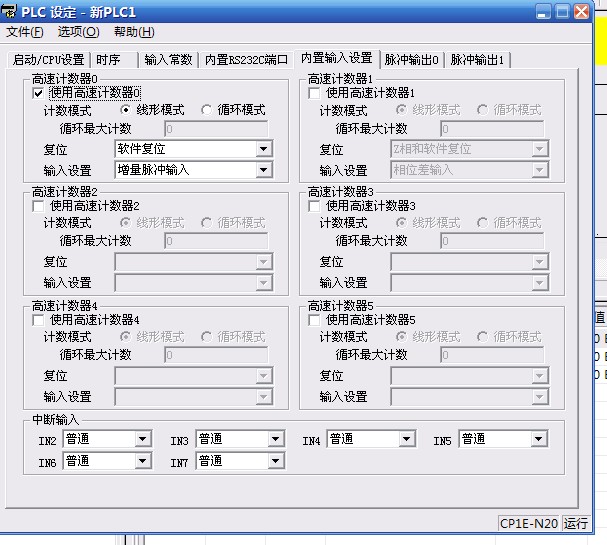Enable 使用高速计数器2 checkbox
The image size is (607, 545).
coord(39,206)
